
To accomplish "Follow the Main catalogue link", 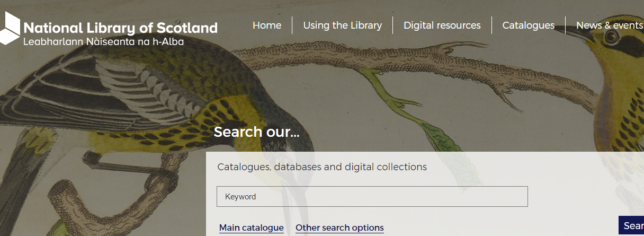I will coord(251,228).
